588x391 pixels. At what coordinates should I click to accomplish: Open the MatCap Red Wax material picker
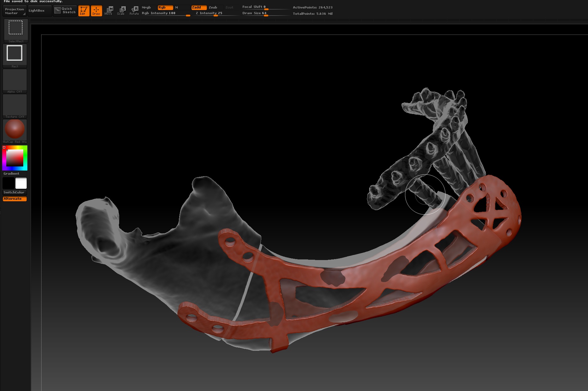15,130
